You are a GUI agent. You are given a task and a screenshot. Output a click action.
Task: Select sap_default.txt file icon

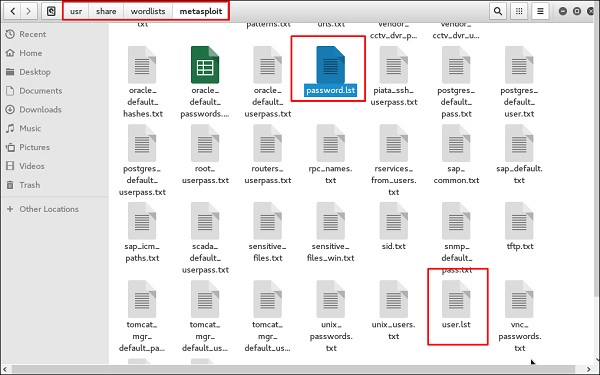click(x=519, y=143)
